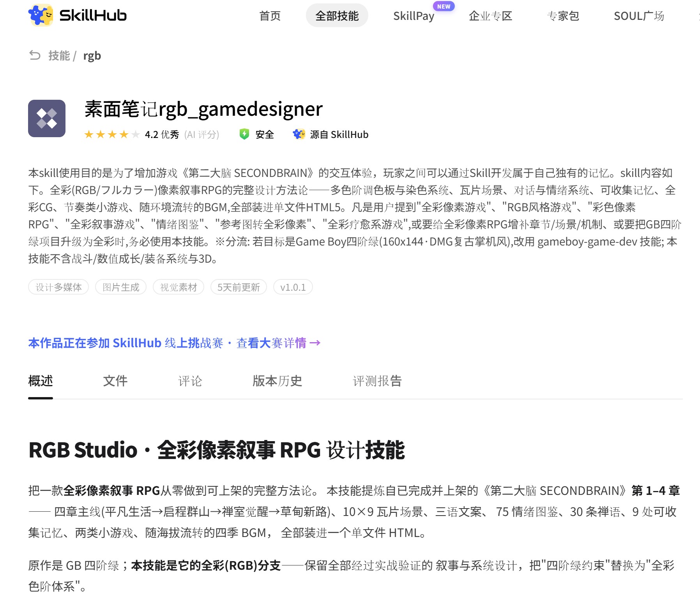Click the v1.0.1 version tag

[293, 287]
